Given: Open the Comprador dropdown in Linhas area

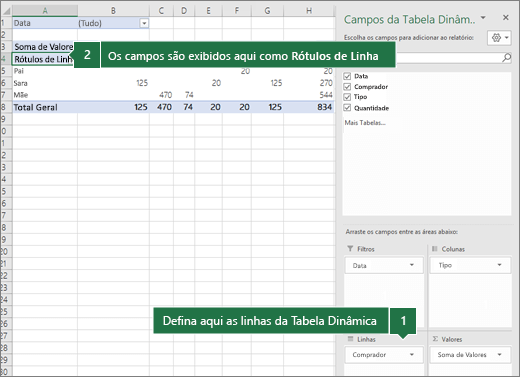Looking at the screenshot, I should coord(412,355).
